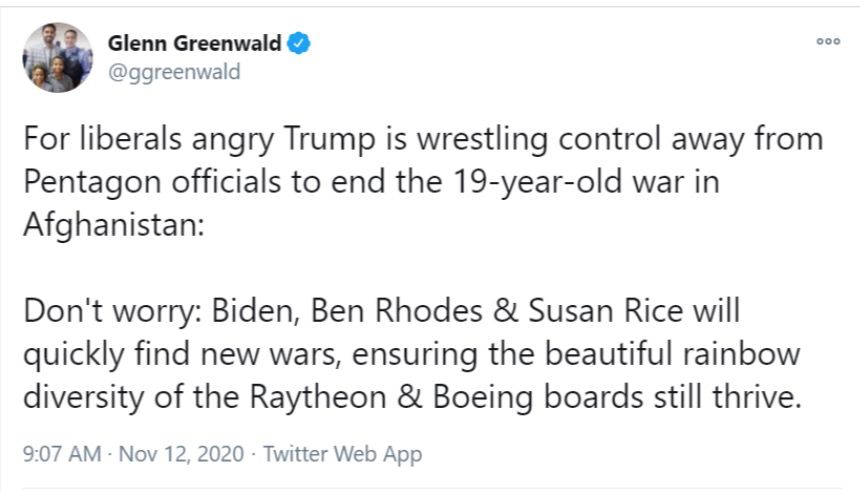Click the word Boeing in the tweet
860x492 pixels.
tap(483, 397)
